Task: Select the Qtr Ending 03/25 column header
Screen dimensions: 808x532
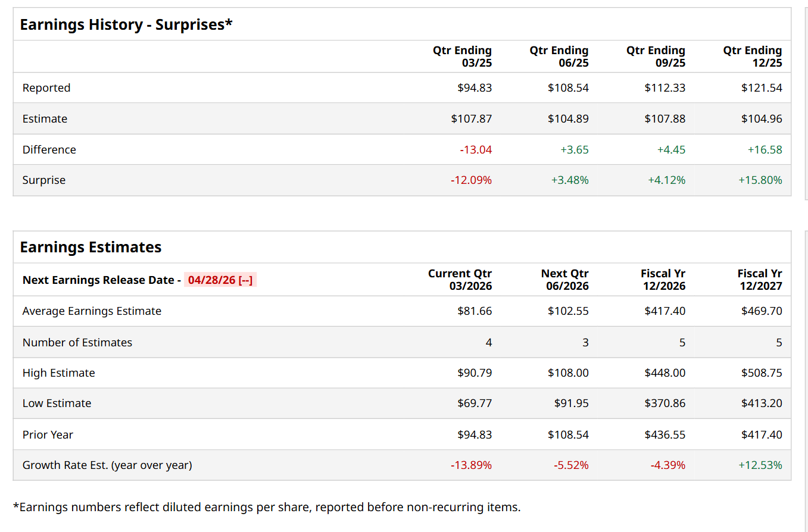Action: (462, 57)
